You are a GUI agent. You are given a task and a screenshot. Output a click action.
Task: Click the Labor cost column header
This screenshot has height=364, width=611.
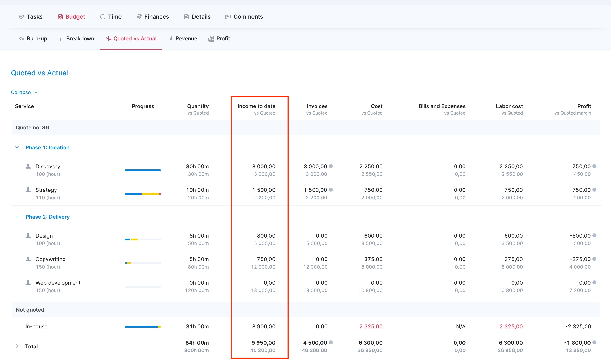[x=509, y=106]
